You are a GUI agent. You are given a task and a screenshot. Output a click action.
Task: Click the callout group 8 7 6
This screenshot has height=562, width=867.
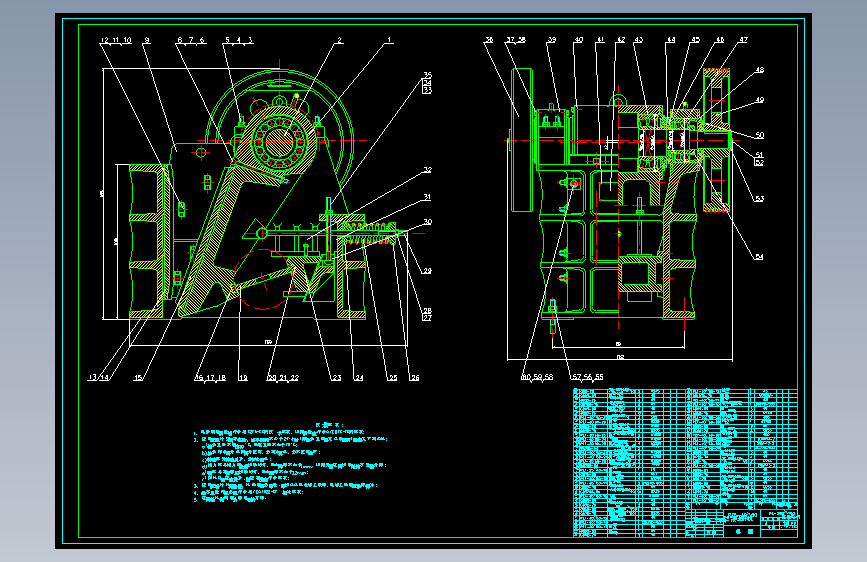pyautogui.click(x=191, y=40)
